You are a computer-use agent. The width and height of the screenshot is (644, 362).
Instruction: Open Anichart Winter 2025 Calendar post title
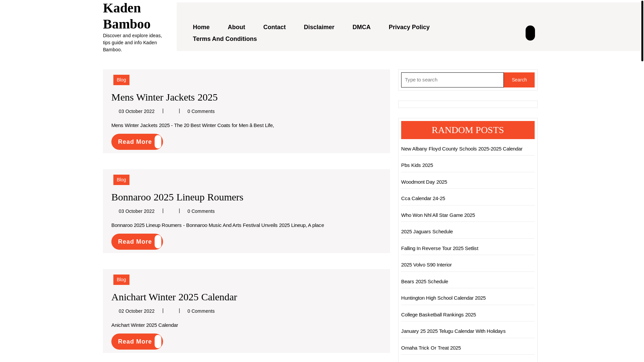click(174, 297)
